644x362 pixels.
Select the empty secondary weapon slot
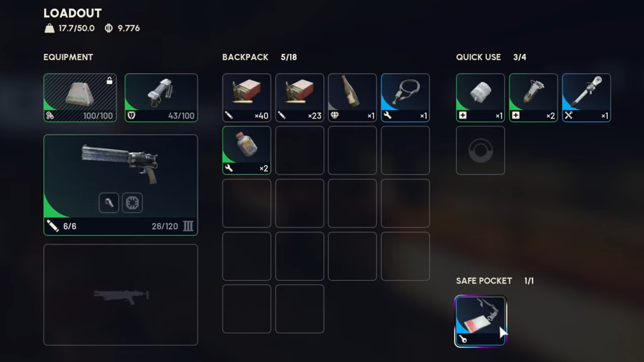[120, 294]
